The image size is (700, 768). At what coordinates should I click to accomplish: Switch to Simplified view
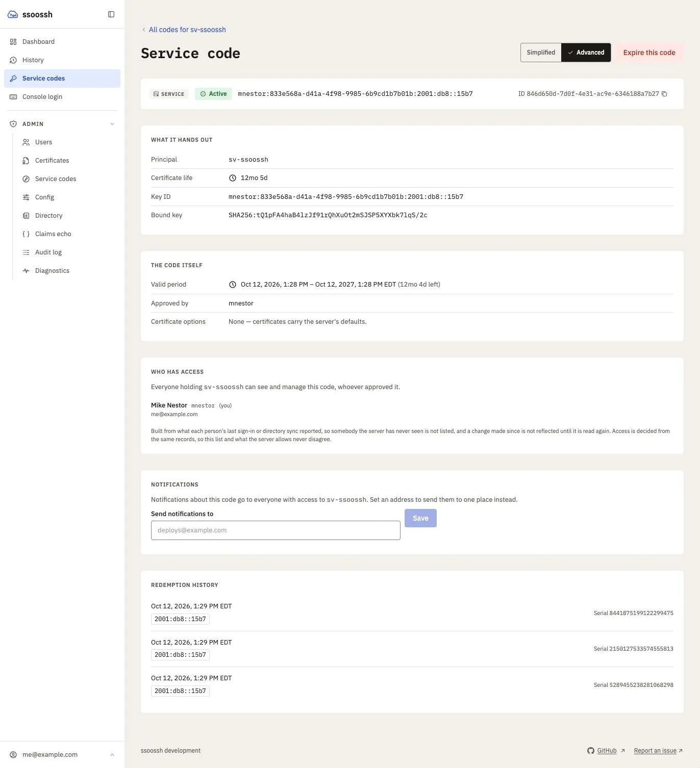(541, 53)
